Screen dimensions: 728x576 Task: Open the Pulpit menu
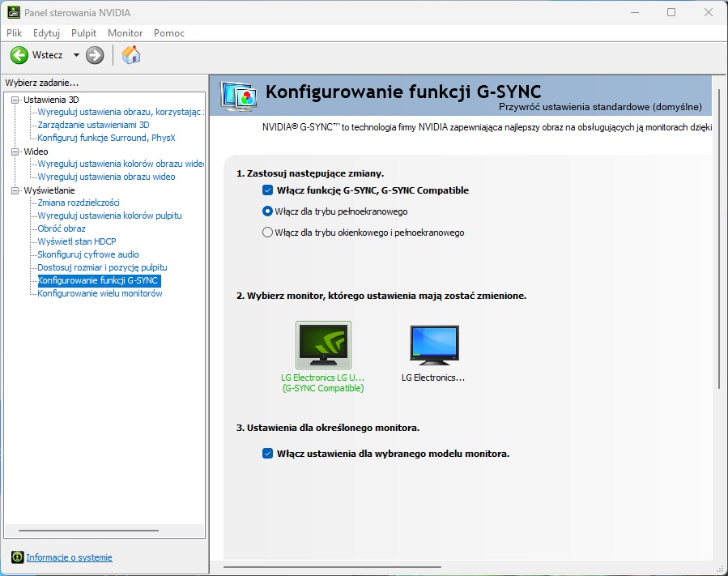click(x=83, y=33)
